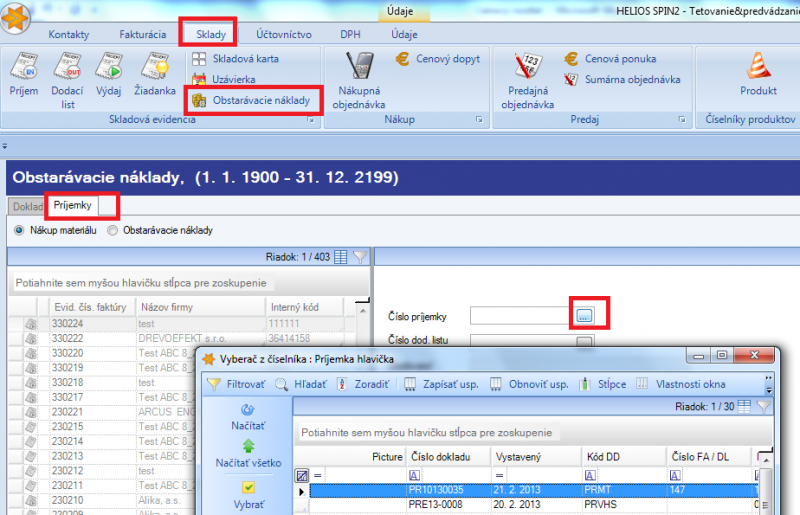Switch to the Sklady ribbon tab
The height and width of the screenshot is (515, 800).
[x=211, y=34]
